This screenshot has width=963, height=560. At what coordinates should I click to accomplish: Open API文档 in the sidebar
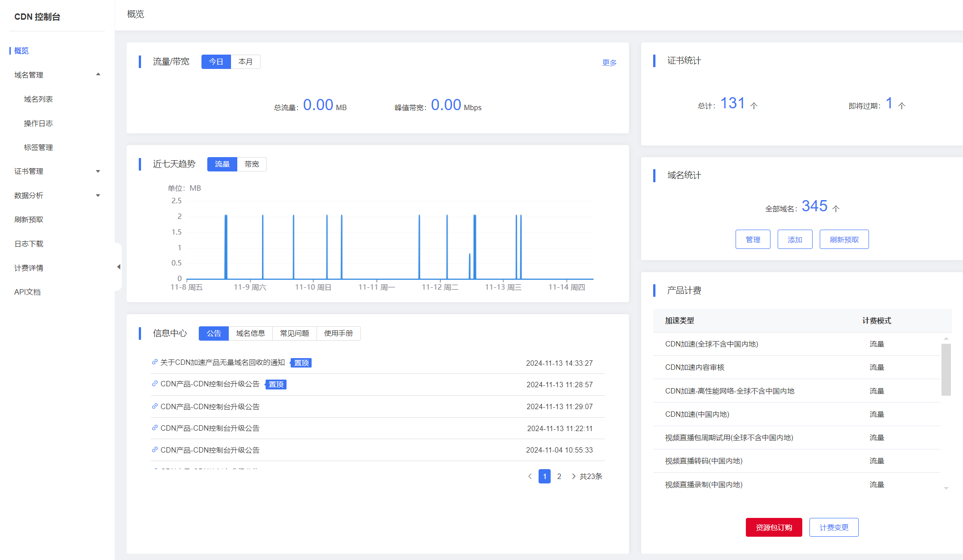27,292
